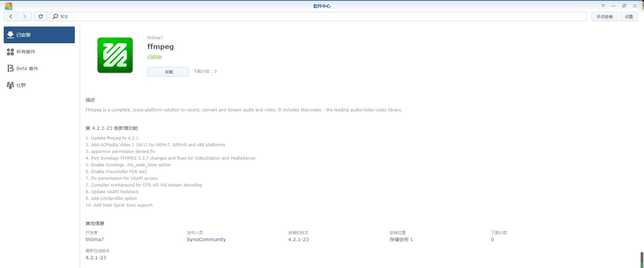644x268 pixels.
Task: Open 手动安装 manual install dialog
Action: [x=604, y=16]
